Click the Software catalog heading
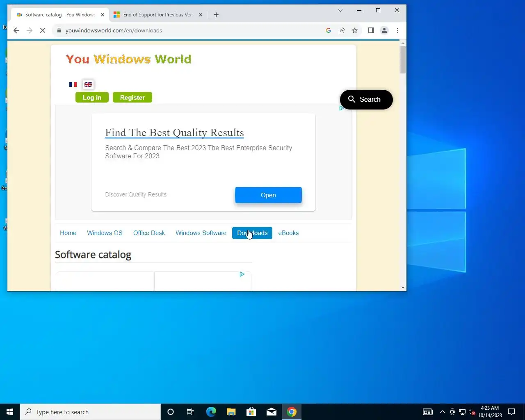525x420 pixels. pyautogui.click(x=93, y=255)
